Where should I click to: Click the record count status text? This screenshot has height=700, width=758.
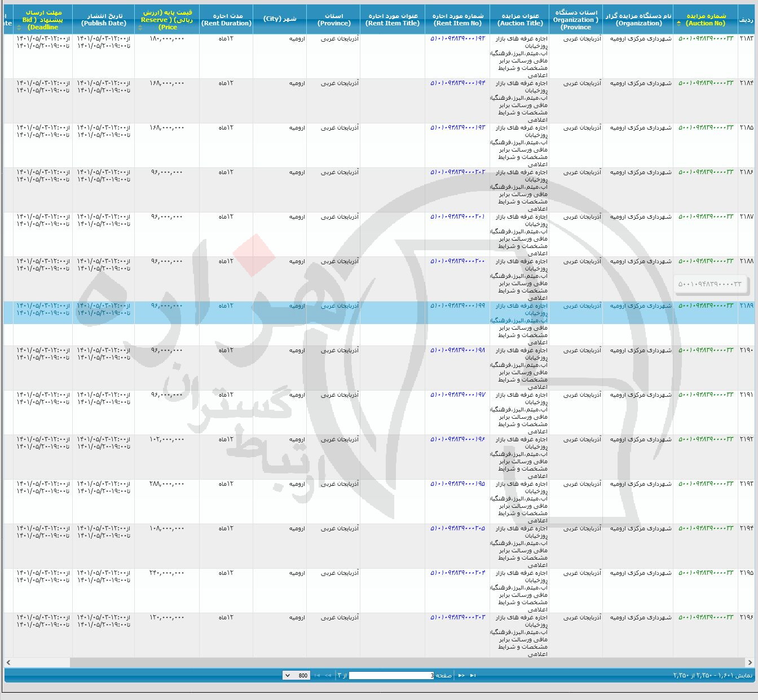pos(713,675)
